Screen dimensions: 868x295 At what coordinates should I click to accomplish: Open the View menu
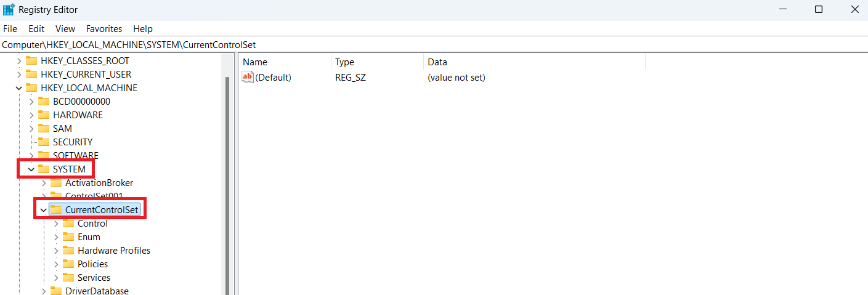(65, 29)
